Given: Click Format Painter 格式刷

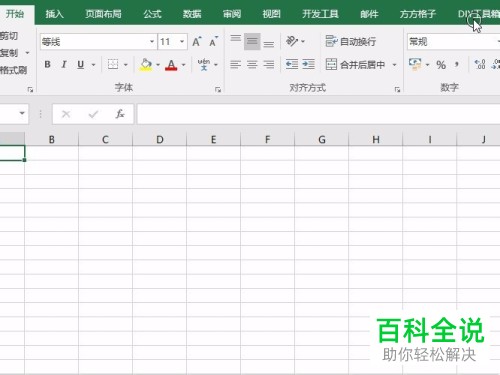Looking at the screenshot, I should click(13, 70).
